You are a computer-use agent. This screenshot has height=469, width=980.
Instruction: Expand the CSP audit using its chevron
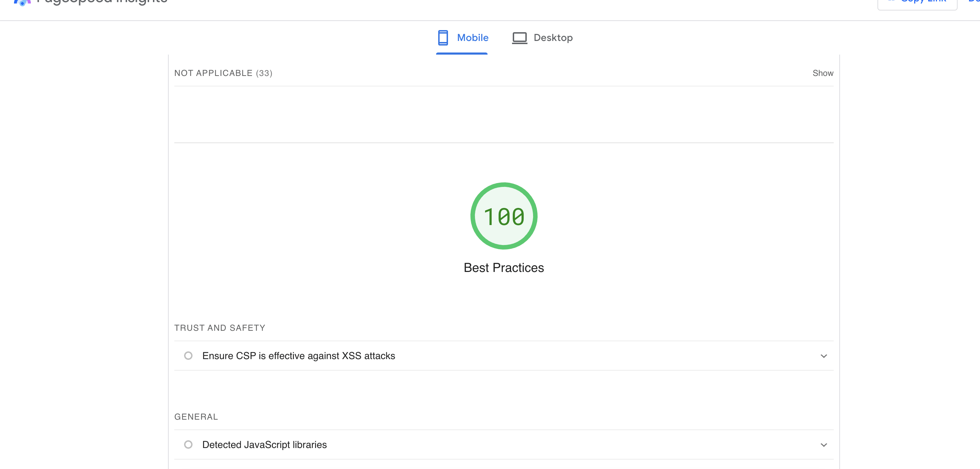pos(823,356)
